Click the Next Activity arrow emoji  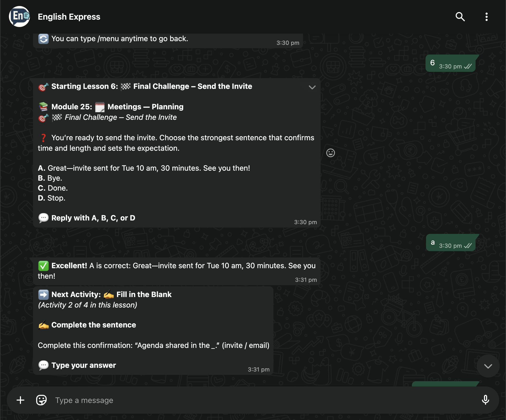pos(44,295)
